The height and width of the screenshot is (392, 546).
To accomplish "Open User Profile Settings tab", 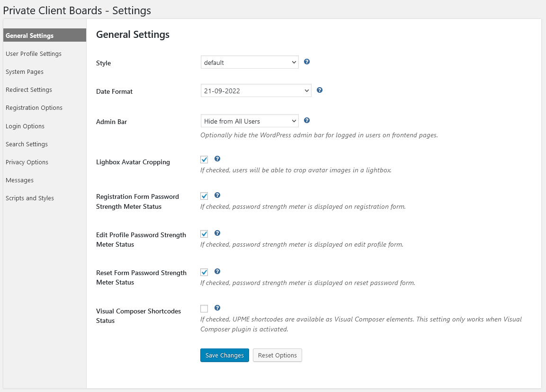I will (34, 53).
